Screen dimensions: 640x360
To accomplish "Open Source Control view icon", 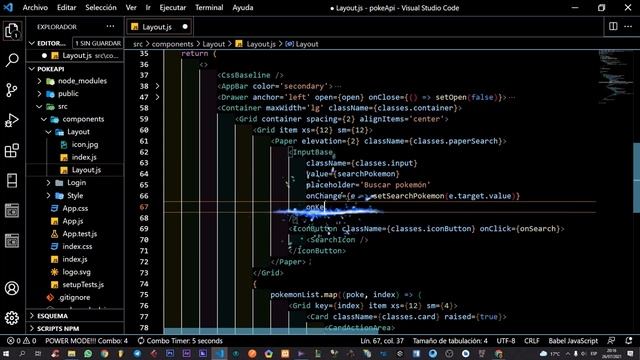I will click(12, 90).
